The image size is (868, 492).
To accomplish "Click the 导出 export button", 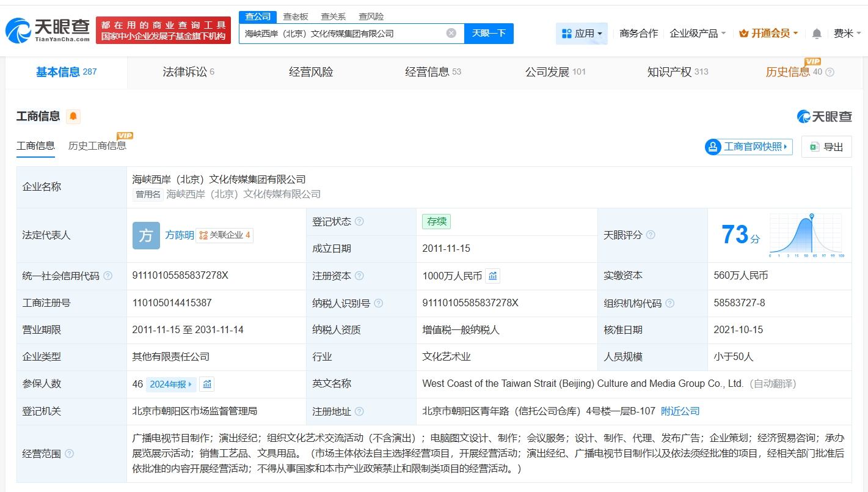I will pos(826,147).
